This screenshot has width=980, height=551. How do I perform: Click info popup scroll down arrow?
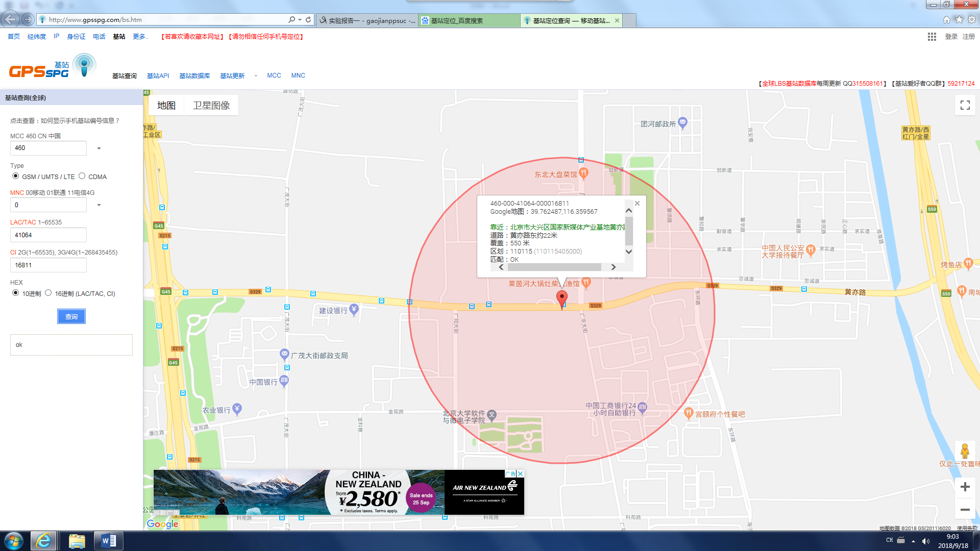[x=629, y=252]
